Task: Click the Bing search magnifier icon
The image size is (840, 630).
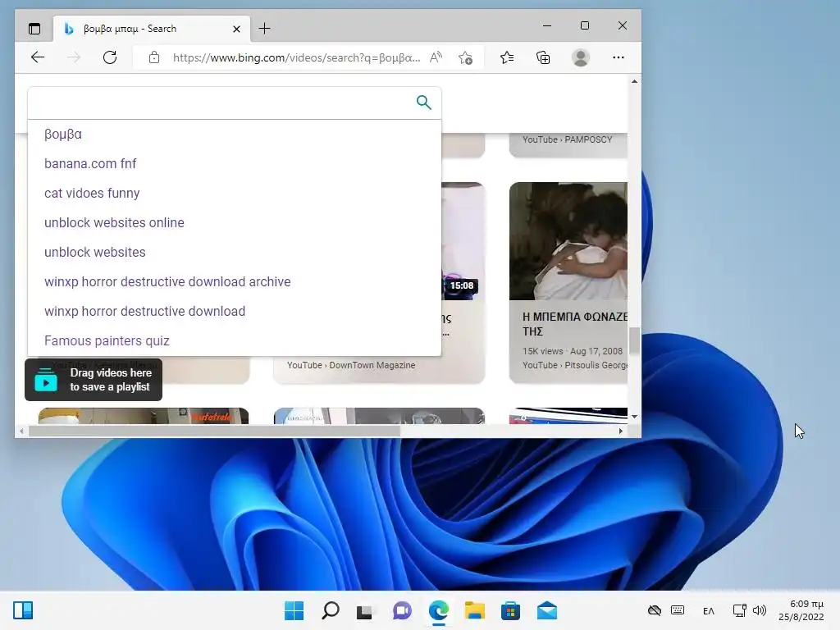Action: tap(424, 103)
